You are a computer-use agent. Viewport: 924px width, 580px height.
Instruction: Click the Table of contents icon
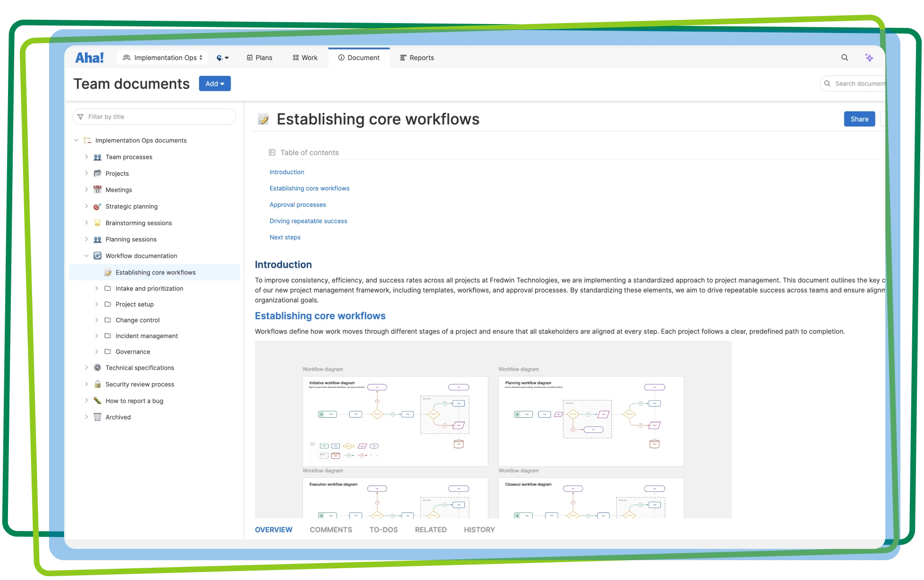(272, 152)
